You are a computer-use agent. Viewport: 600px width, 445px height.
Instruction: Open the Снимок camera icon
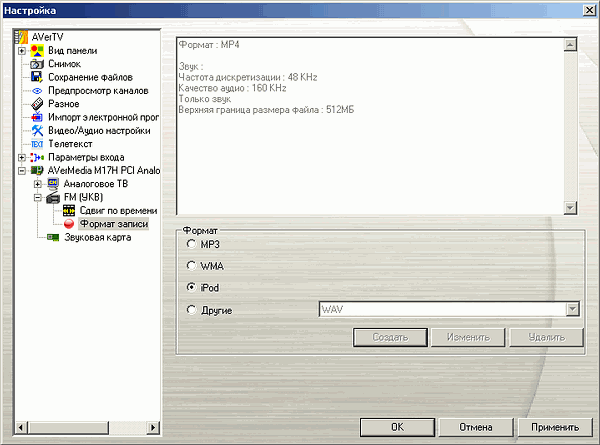[37, 64]
